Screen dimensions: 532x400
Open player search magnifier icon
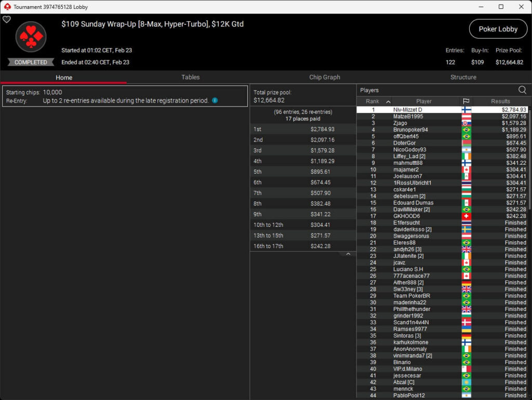[522, 90]
